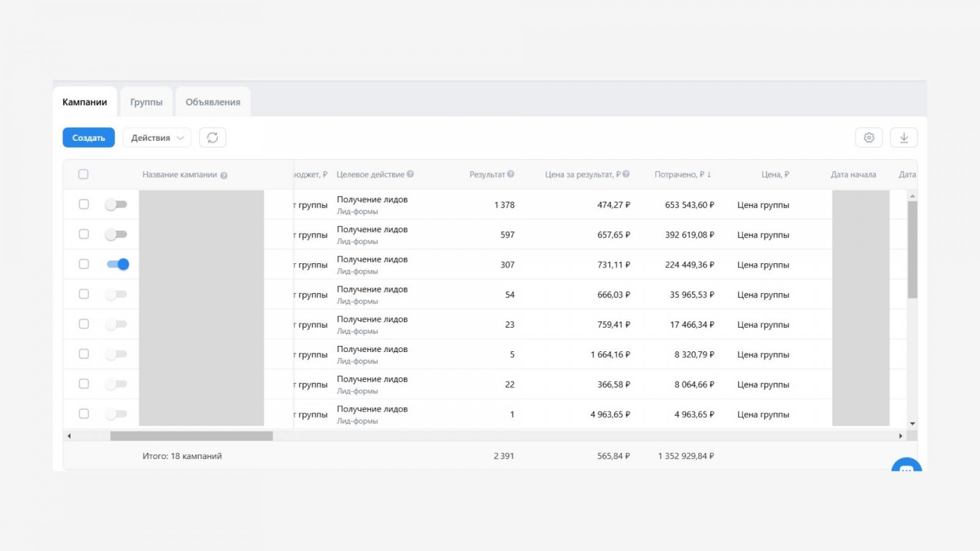Screen dimensions: 980x551
Task: Click the download report icon
Action: pyautogui.click(x=903, y=138)
